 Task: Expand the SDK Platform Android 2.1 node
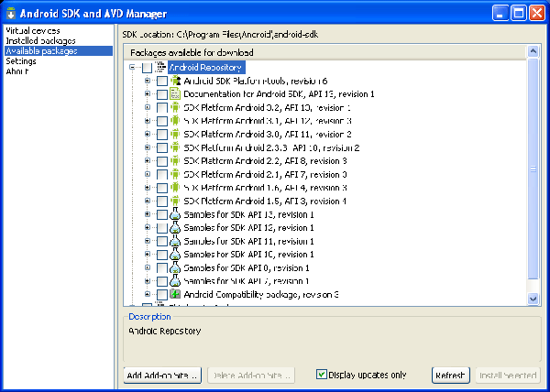(x=148, y=174)
